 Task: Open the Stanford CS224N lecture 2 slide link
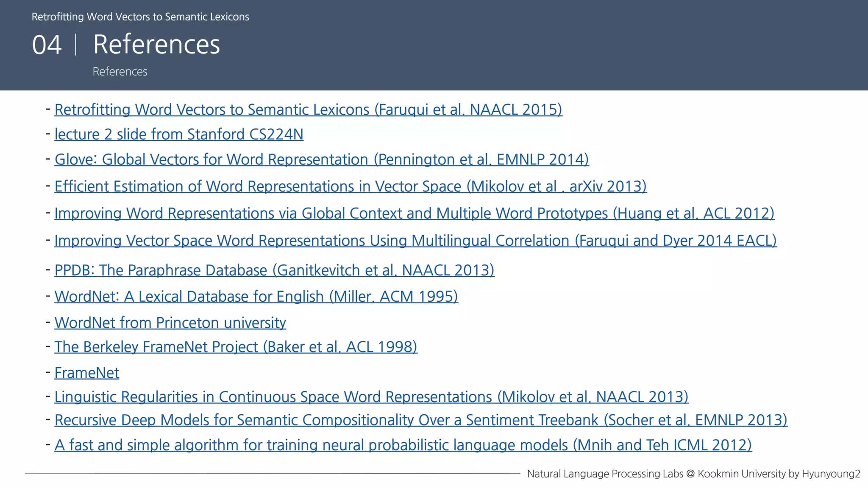[179, 134]
